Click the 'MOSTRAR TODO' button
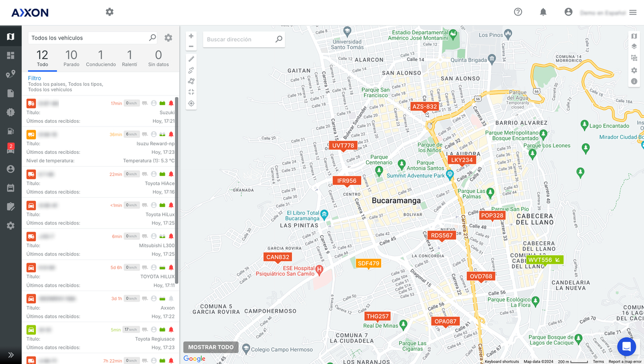The width and height of the screenshot is (644, 364). 211,347
